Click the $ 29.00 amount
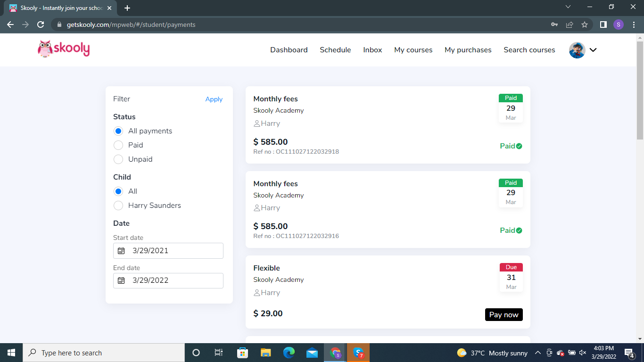 (268, 313)
